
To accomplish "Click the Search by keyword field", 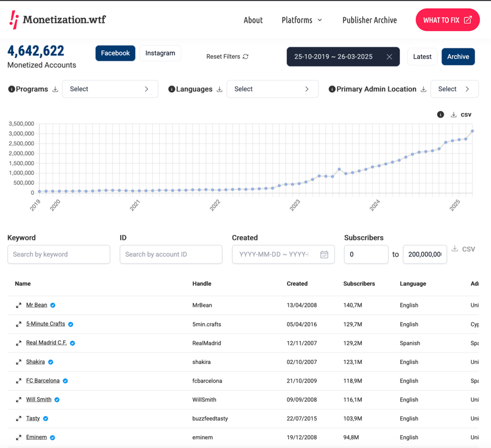I will click(x=58, y=254).
